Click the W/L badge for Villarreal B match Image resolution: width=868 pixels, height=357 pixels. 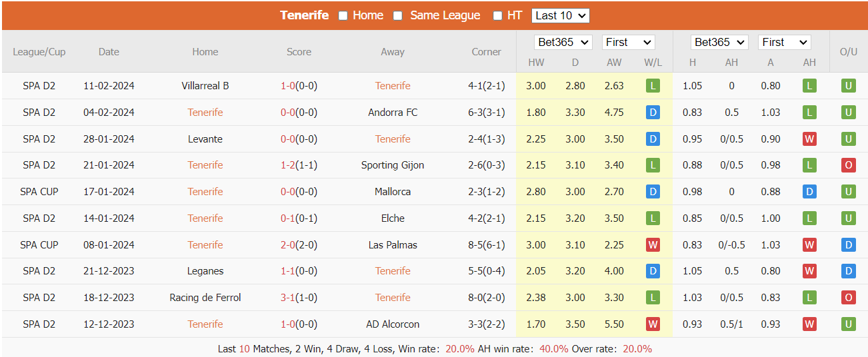point(653,86)
